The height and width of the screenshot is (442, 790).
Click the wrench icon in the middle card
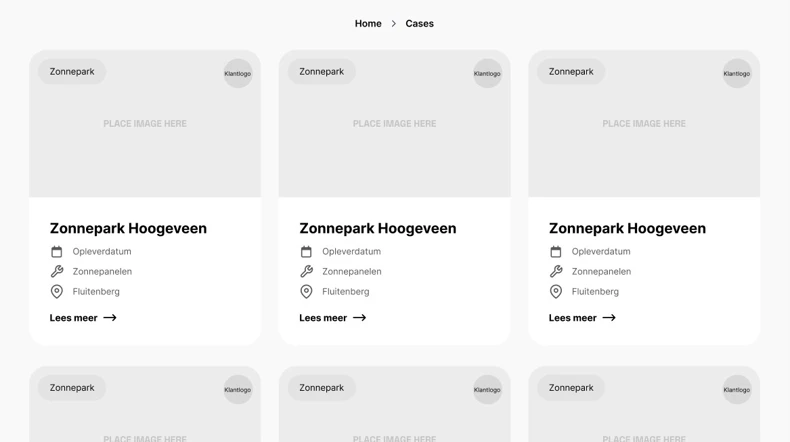coord(306,272)
